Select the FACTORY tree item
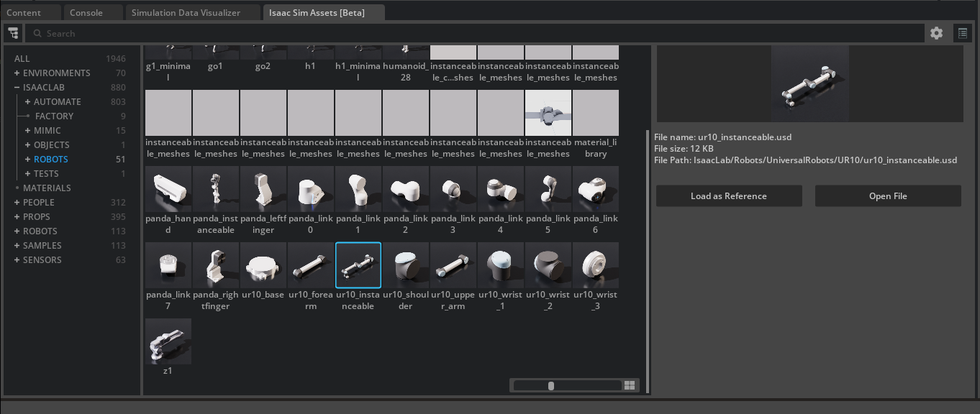The height and width of the screenshot is (414, 980). click(54, 116)
